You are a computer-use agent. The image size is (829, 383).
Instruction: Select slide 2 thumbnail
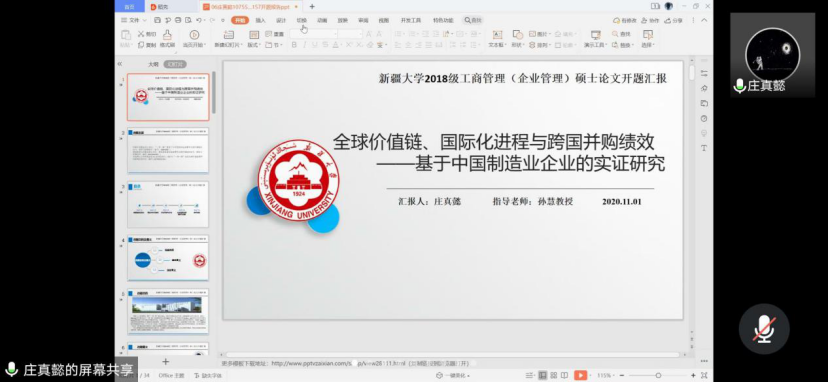click(x=168, y=150)
